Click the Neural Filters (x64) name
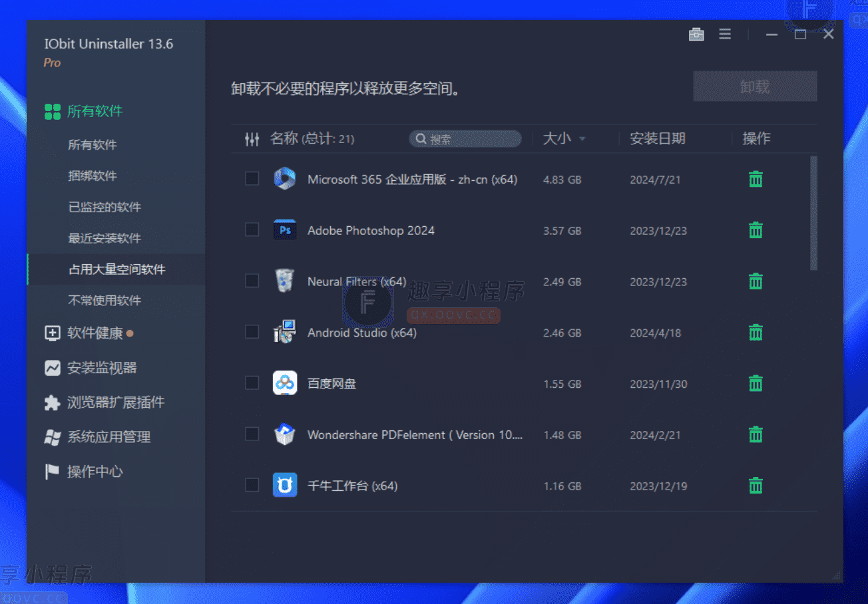The height and width of the screenshot is (604, 868). (x=357, y=281)
